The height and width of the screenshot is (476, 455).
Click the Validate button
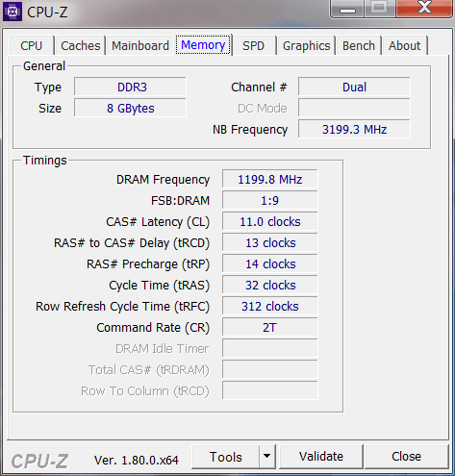(x=321, y=456)
